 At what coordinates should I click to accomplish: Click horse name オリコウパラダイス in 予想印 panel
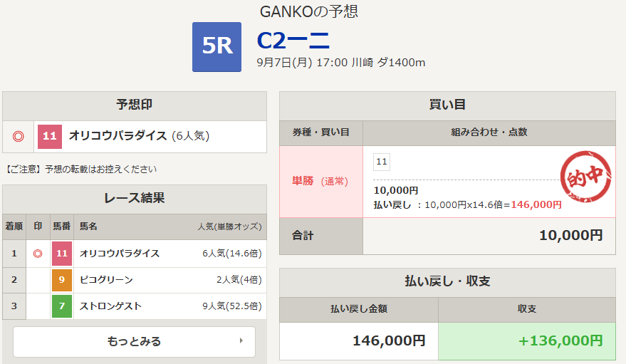(x=118, y=136)
